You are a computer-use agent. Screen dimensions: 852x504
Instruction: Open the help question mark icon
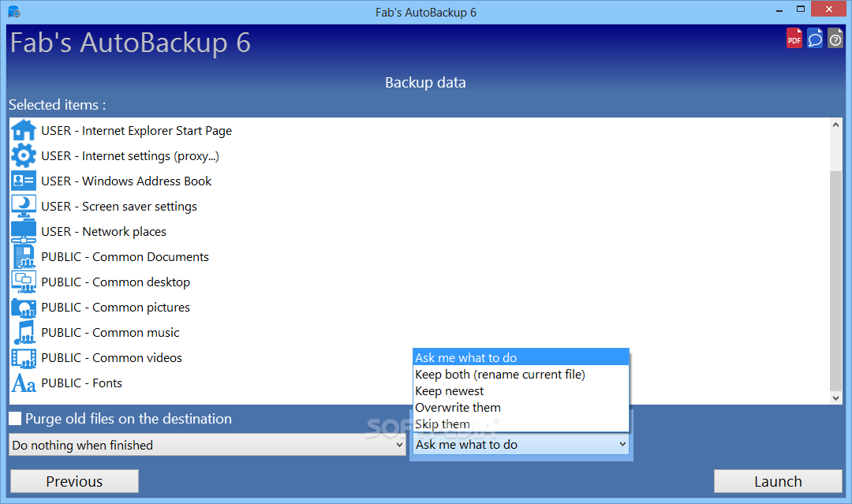(x=835, y=39)
